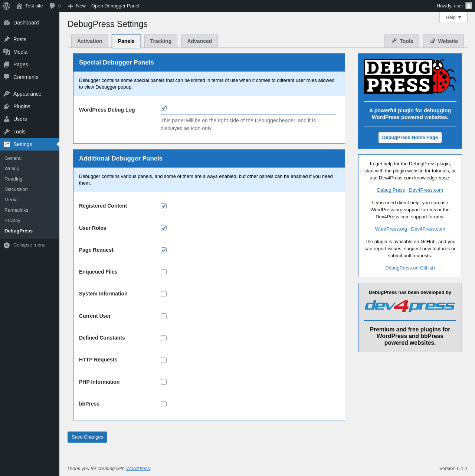Open the Tracking tab
The height and width of the screenshot is (476, 475).
pos(161,41)
